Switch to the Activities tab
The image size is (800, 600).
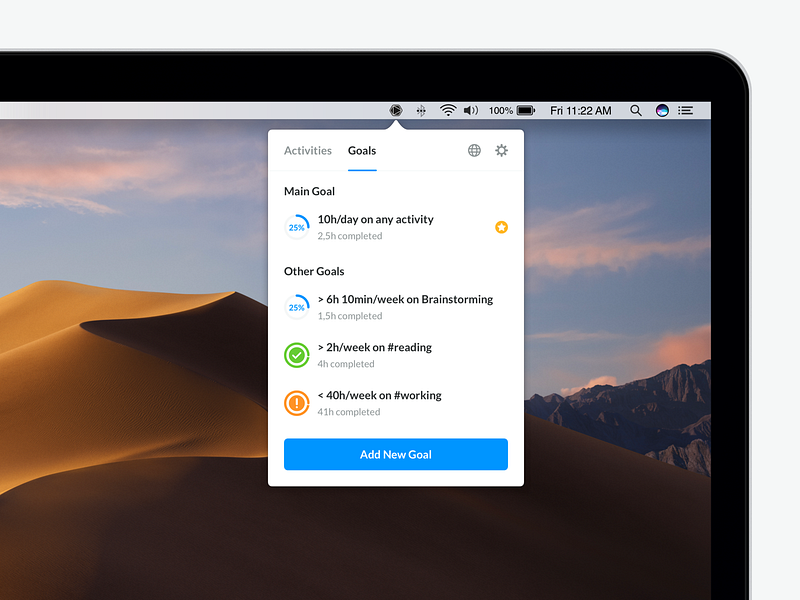click(308, 151)
